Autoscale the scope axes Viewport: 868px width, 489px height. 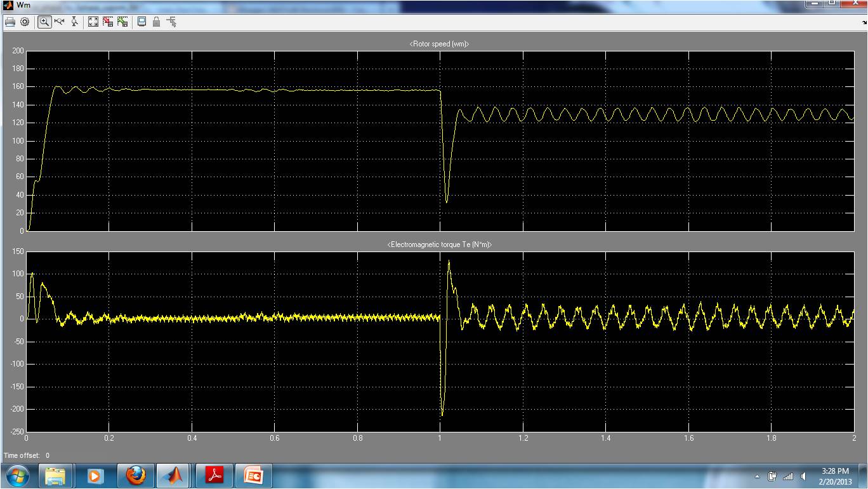tap(93, 21)
